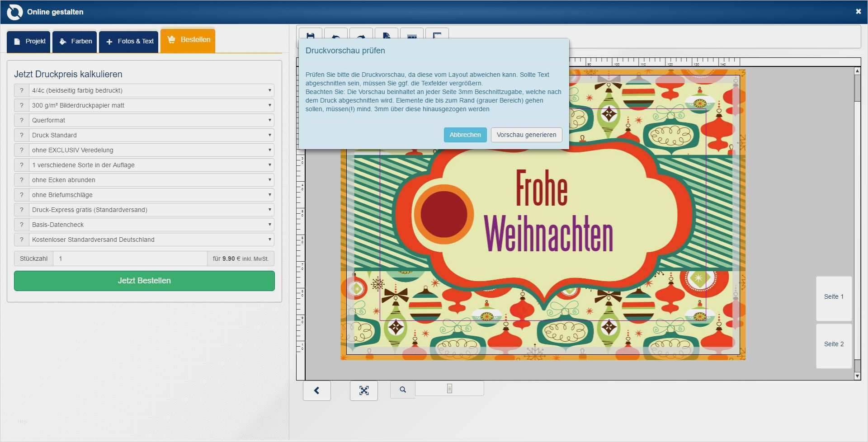Open the paper type dropdown

(151, 105)
